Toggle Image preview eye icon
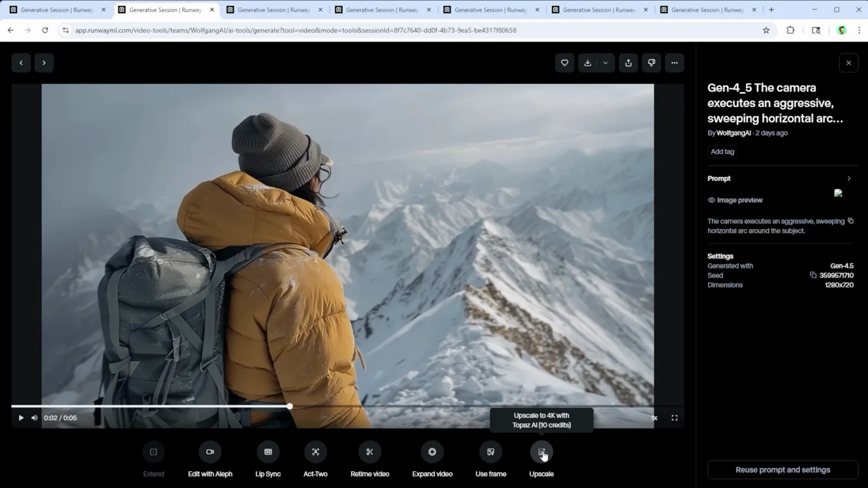 711,200
